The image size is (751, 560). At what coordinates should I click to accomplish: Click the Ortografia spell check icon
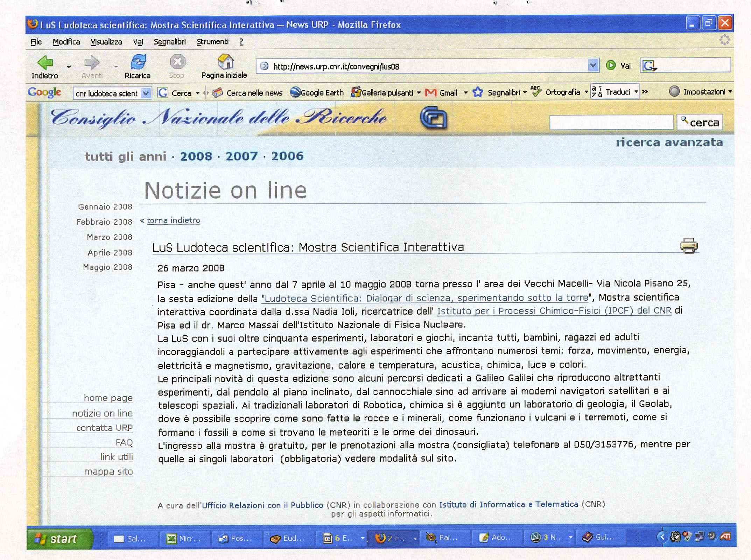(535, 92)
